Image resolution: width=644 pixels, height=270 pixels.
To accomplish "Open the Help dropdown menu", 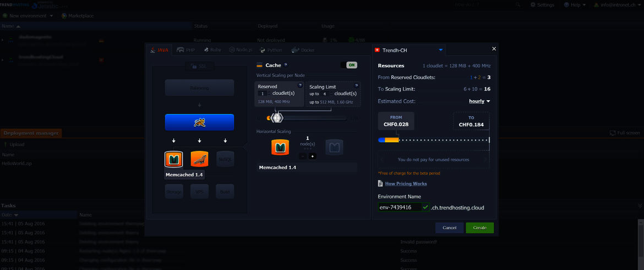I will pyautogui.click(x=574, y=5).
